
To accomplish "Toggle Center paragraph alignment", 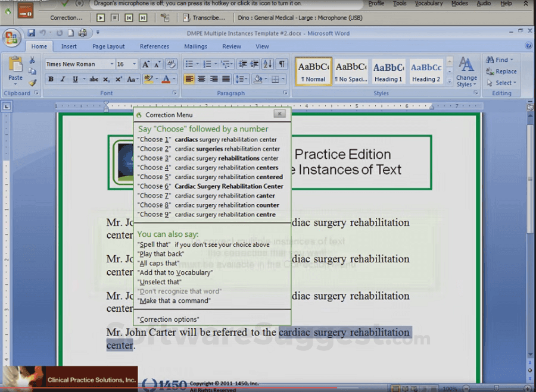I will (201, 79).
